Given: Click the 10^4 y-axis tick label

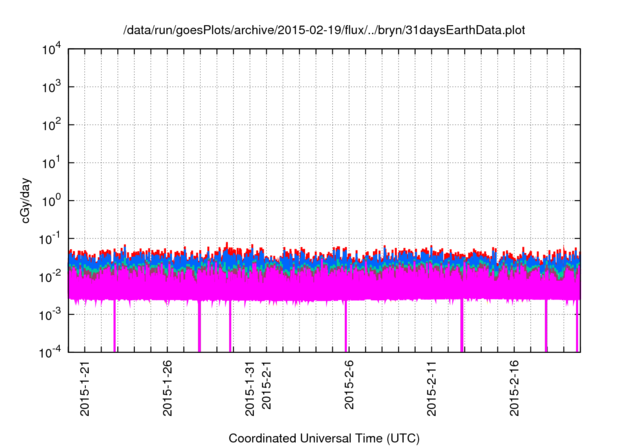Looking at the screenshot, I should [52, 49].
